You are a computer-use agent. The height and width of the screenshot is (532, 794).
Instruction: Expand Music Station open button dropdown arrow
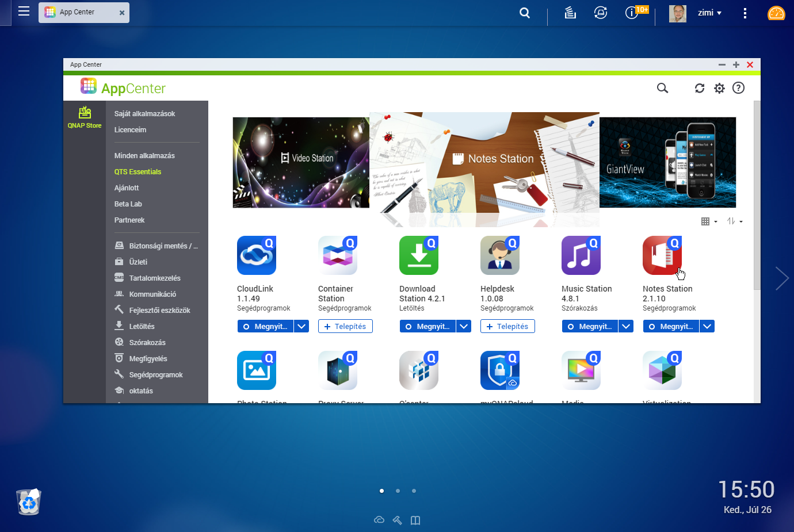[x=626, y=326]
